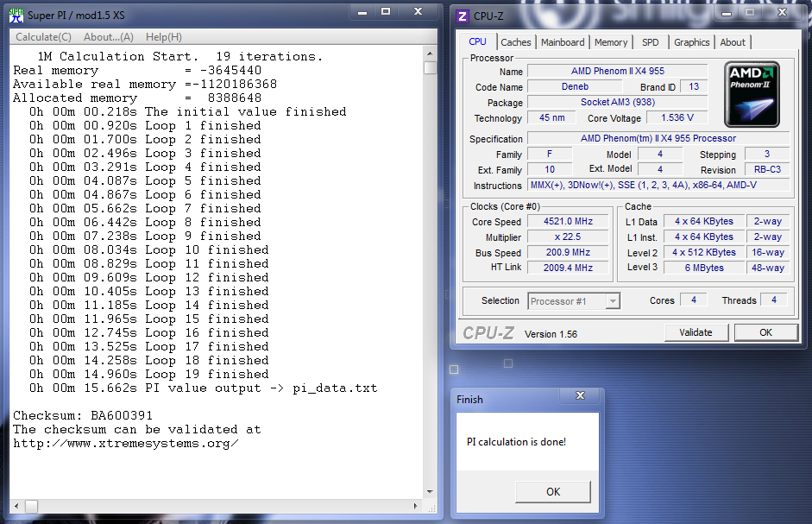
Task: Minimize the CPU-Z window
Action: click(x=727, y=14)
